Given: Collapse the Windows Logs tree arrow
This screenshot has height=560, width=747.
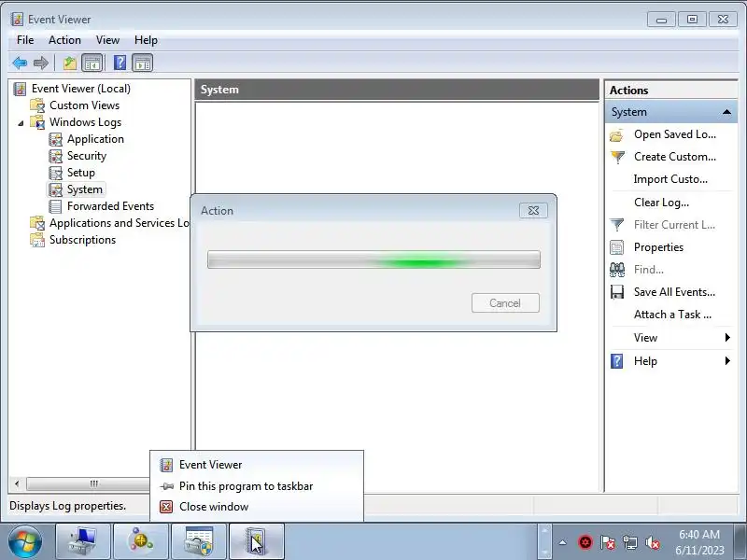Looking at the screenshot, I should click(21, 123).
